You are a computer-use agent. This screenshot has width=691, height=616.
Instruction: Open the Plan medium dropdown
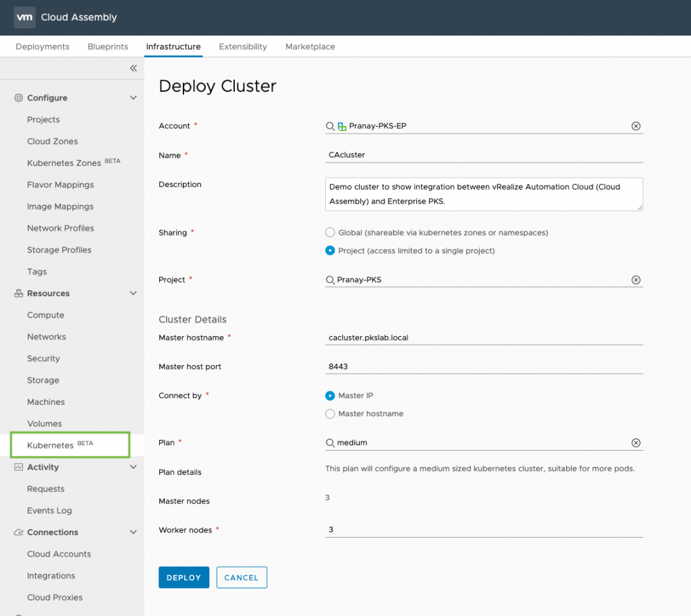tap(484, 443)
